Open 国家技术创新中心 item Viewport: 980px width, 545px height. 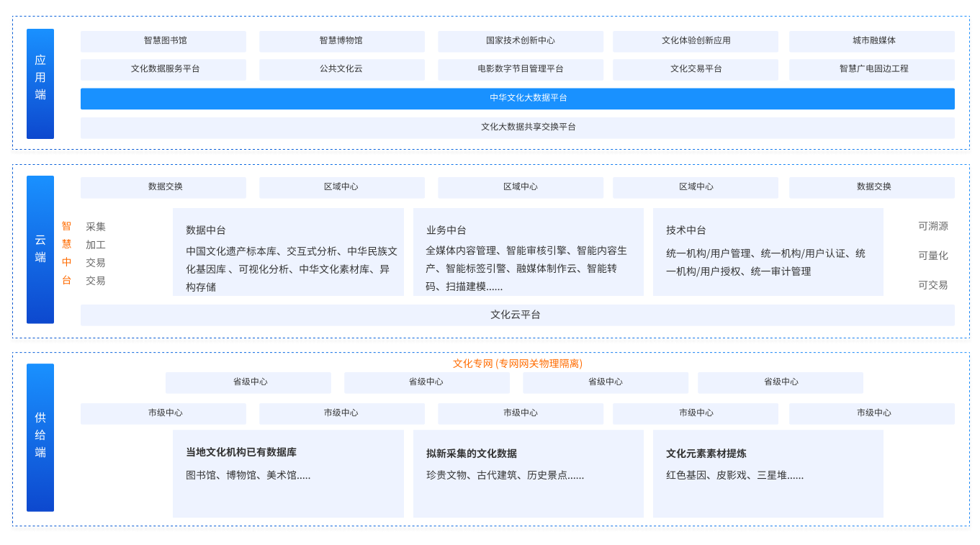coord(521,41)
